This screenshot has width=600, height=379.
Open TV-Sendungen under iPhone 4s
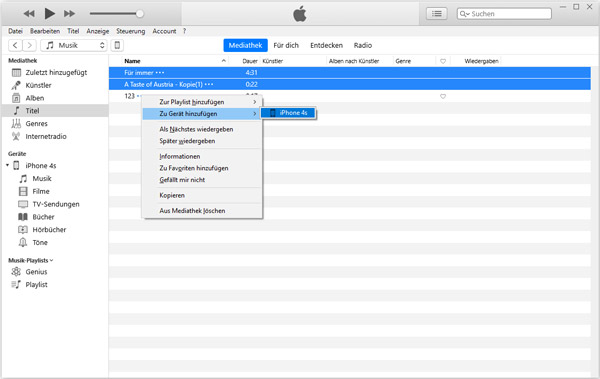56,204
